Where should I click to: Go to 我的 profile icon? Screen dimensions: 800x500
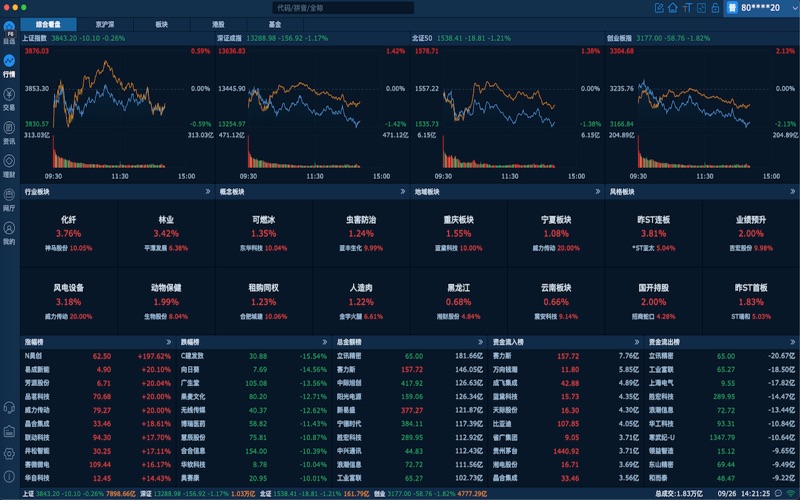pyautogui.click(x=9, y=235)
